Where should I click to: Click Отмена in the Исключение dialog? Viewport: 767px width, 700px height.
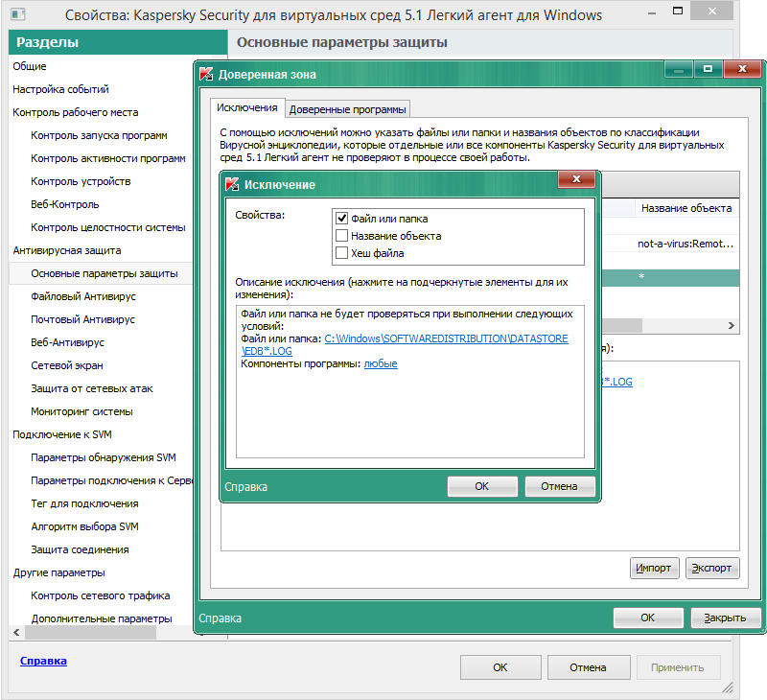point(559,486)
